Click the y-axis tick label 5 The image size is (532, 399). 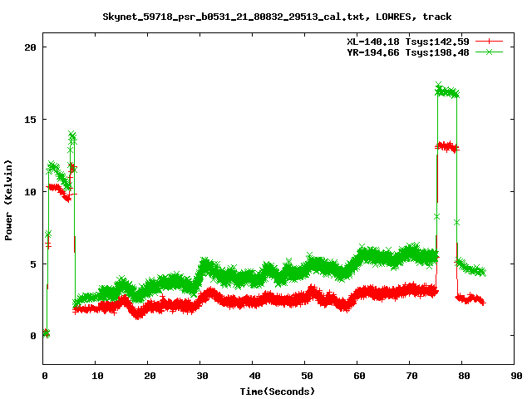33,264
